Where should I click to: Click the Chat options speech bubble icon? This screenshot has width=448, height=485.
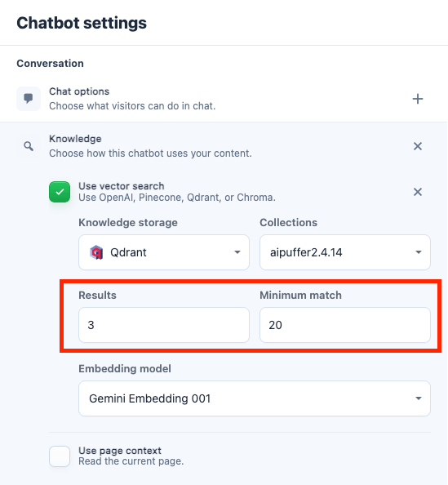click(x=29, y=99)
